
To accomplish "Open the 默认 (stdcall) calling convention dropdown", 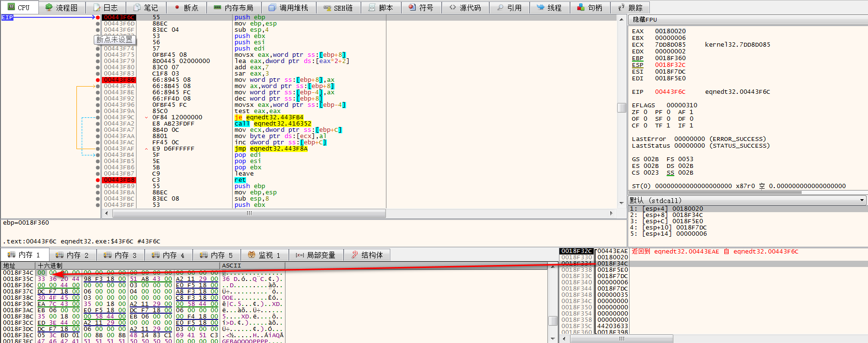I will tap(747, 200).
